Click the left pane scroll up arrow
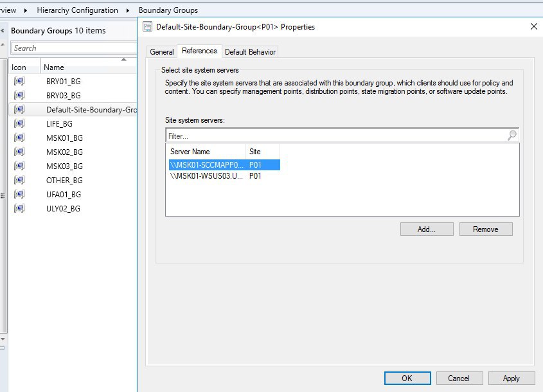Viewport: 543px width, 392px height. (x=3, y=45)
